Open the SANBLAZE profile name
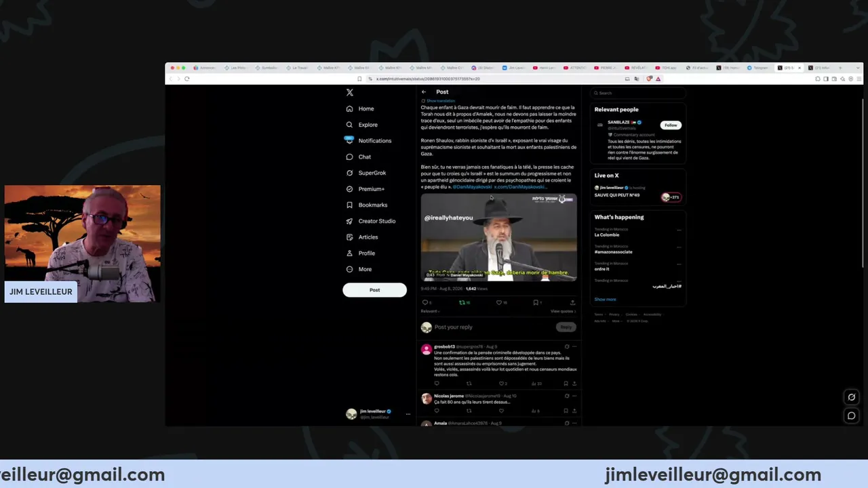The height and width of the screenshot is (488, 868). click(619, 123)
